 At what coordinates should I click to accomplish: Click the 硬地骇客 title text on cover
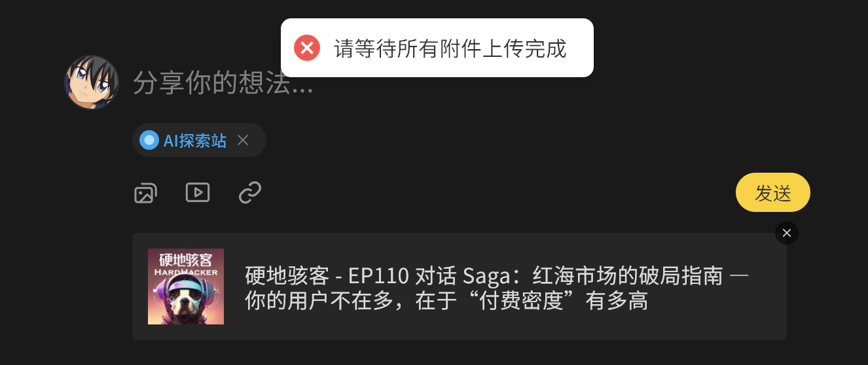coord(186,258)
